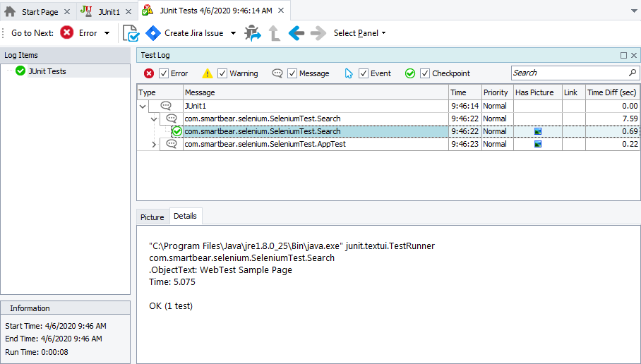
Task: Toggle the Warning filter checkbox
Action: coord(222,73)
